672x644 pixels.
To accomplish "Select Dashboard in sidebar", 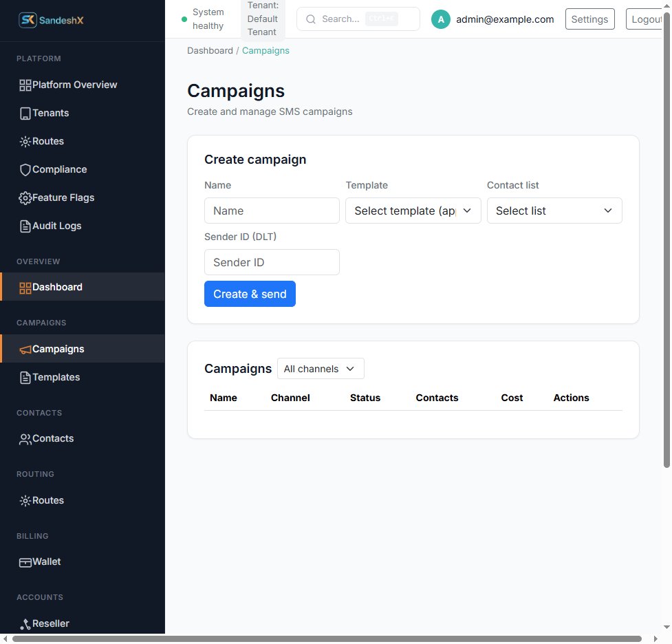I will click(x=83, y=287).
